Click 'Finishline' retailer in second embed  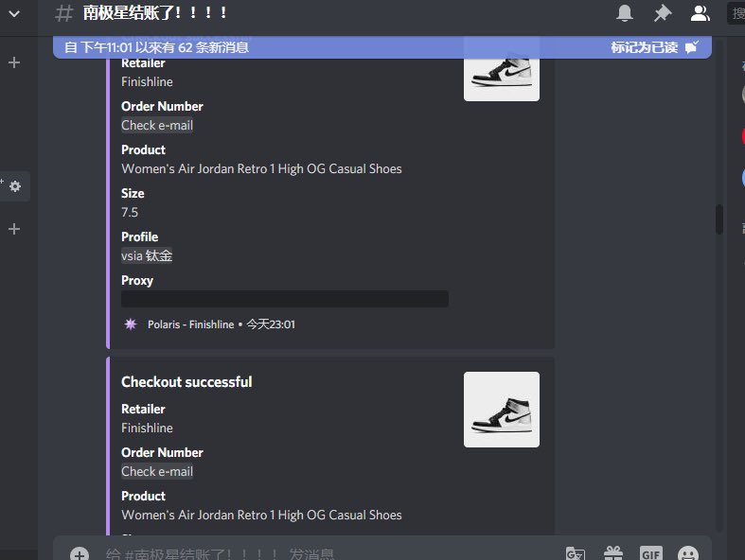(147, 428)
